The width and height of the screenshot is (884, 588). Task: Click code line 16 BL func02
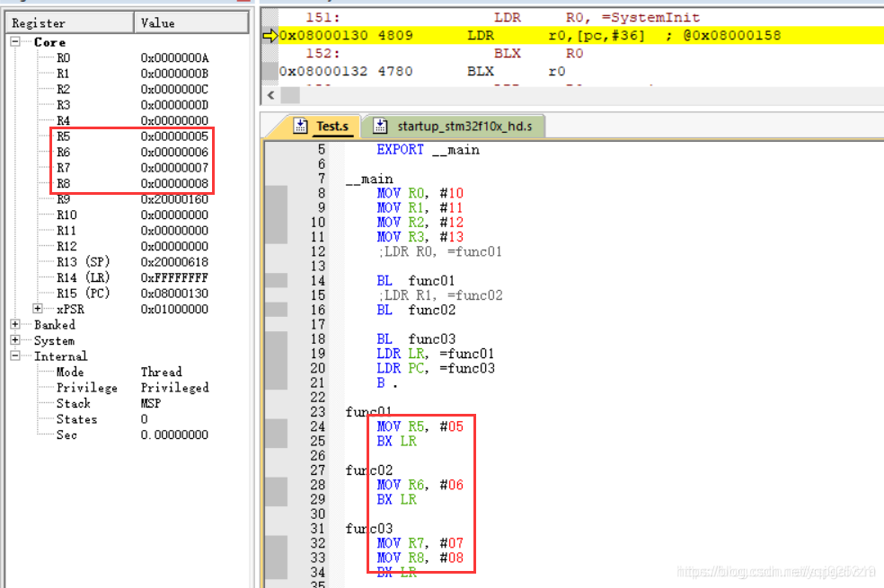point(416,310)
